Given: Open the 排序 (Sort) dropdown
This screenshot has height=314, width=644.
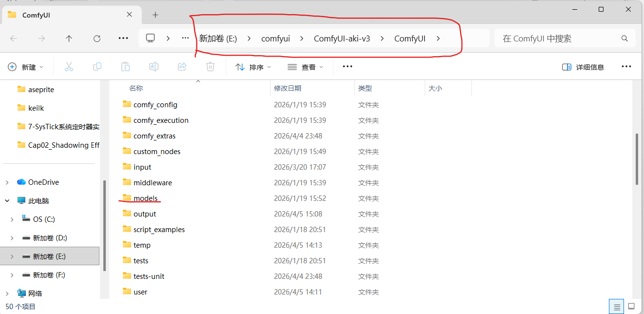Looking at the screenshot, I should click(254, 67).
